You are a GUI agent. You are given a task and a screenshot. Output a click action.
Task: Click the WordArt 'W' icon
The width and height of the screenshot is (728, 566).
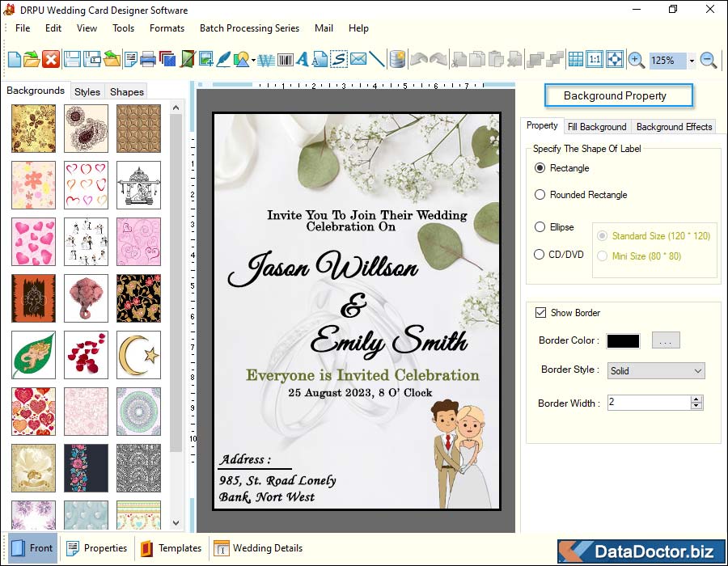tap(266, 60)
